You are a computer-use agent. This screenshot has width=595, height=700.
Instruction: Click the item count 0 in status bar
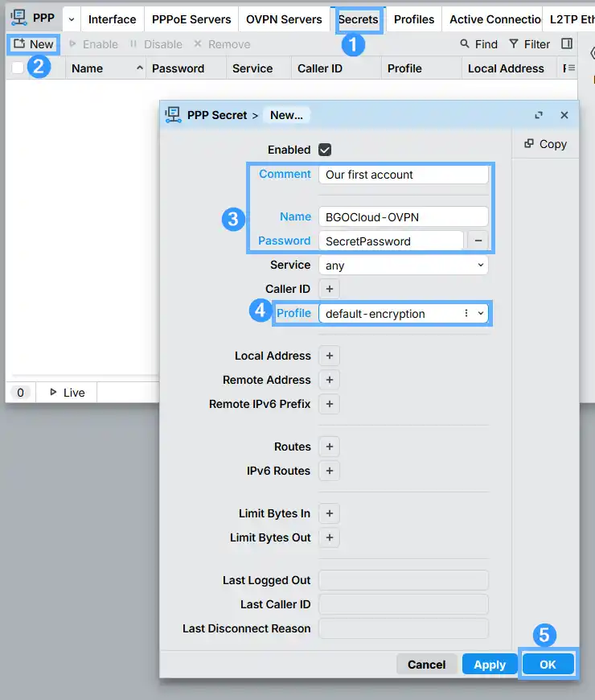[21, 393]
